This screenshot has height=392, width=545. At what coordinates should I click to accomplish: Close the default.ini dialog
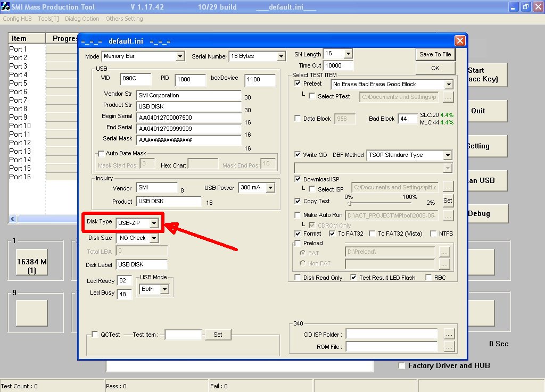[460, 41]
